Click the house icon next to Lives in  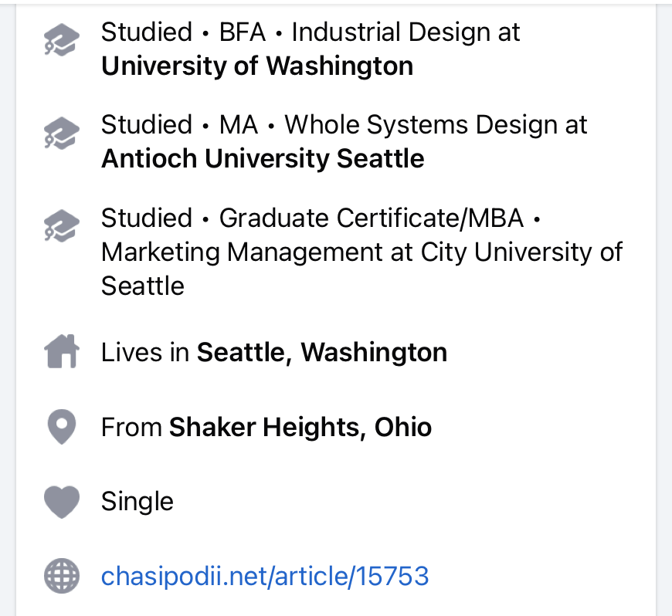point(62,353)
